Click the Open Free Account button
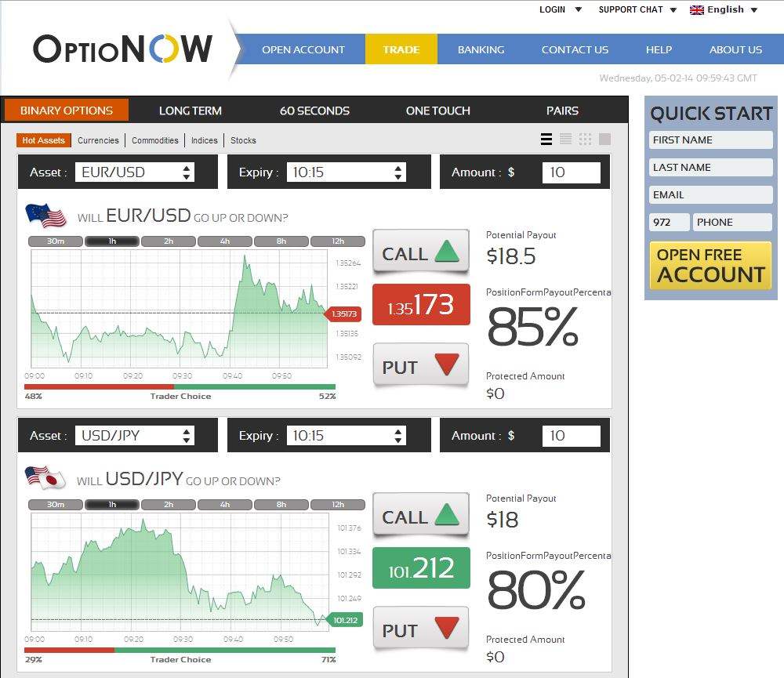This screenshot has width=784, height=678. click(710, 266)
